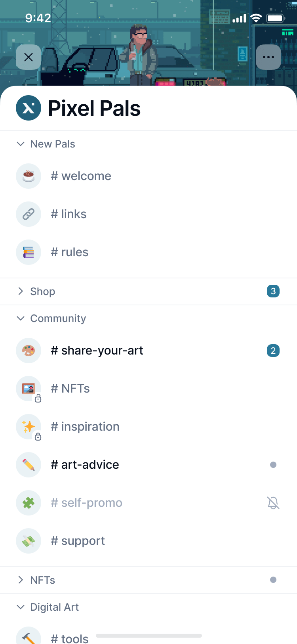Image resolution: width=297 pixels, height=644 pixels.
Task: Expand the Shop category
Action: pos(21,291)
